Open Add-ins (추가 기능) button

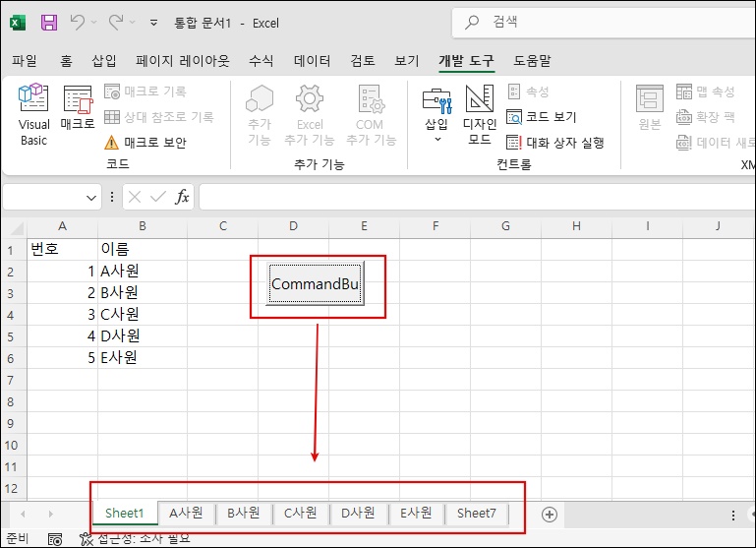260,115
